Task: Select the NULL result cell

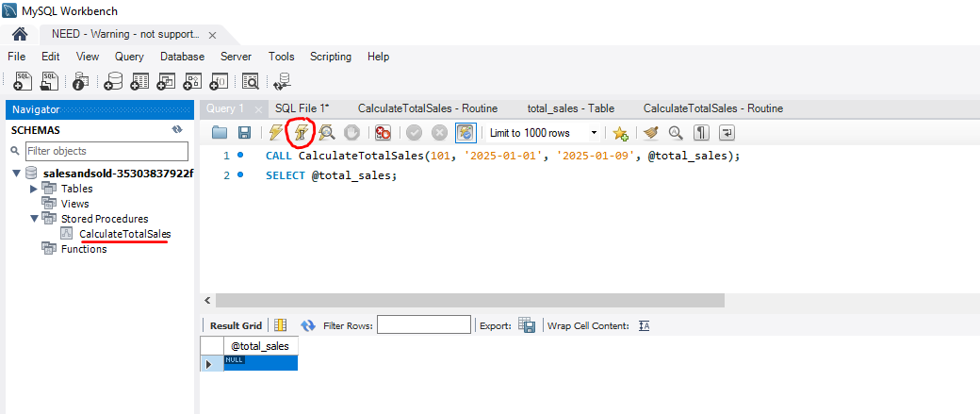Action: point(260,363)
